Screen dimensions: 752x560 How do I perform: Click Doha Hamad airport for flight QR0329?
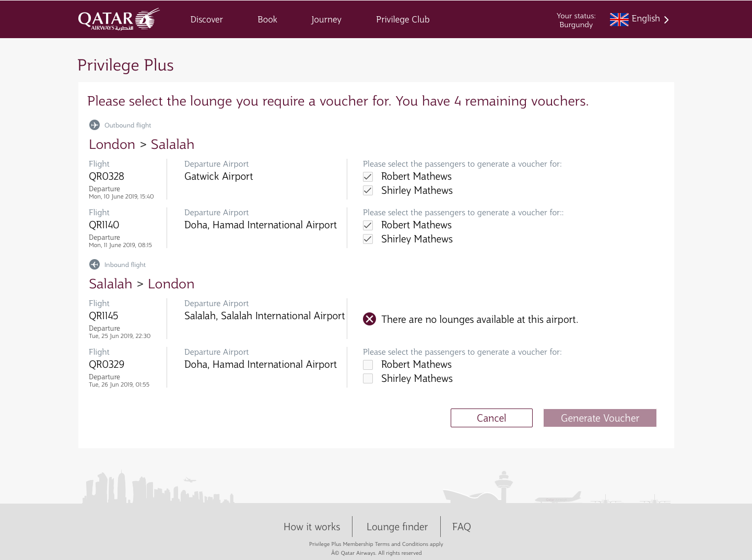[x=261, y=365]
